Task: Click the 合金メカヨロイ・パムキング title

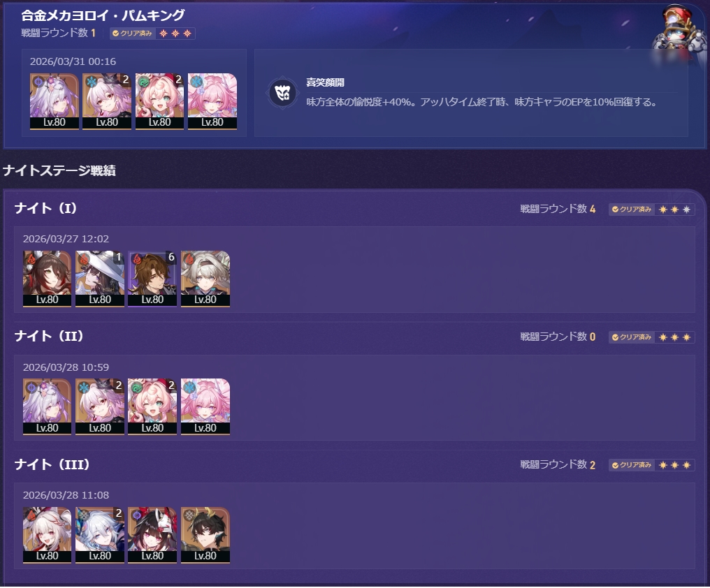Action: [103, 15]
